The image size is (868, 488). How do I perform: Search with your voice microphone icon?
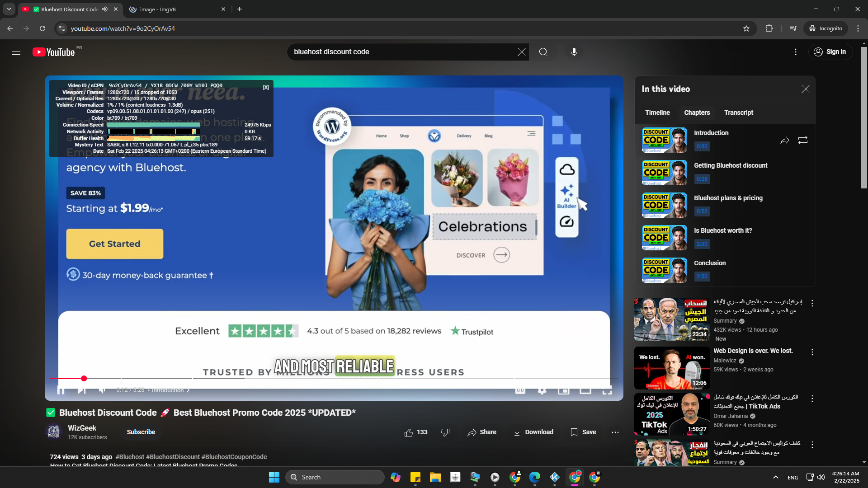point(574,52)
